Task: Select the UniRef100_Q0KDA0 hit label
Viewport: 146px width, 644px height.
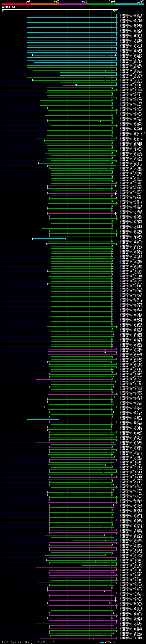Action: tap(131, 442)
